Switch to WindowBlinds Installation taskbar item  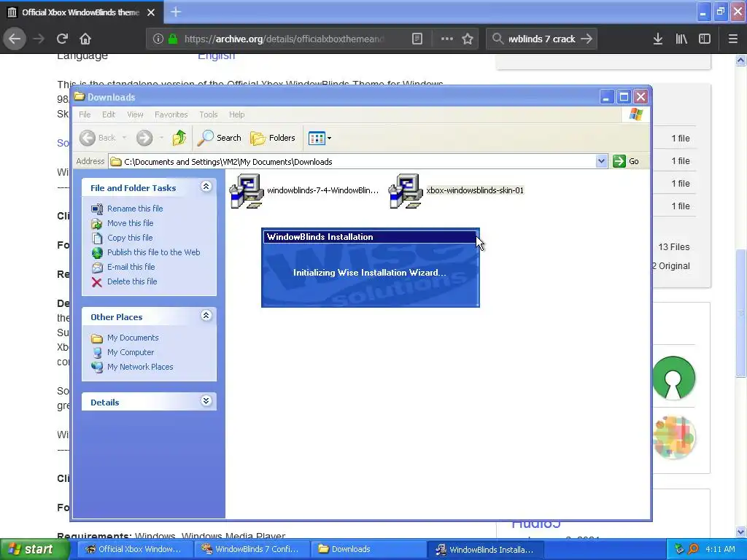click(485, 549)
